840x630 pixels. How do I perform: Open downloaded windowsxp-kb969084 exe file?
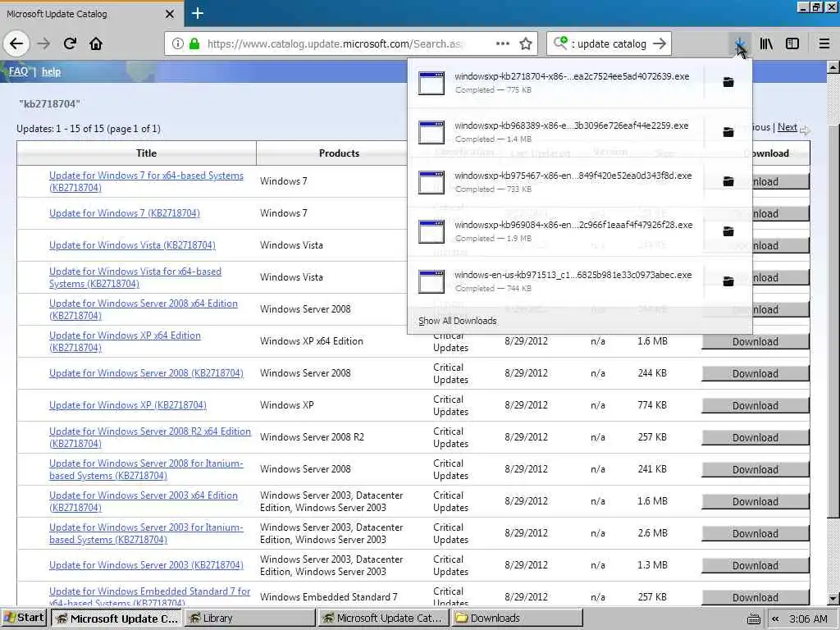click(x=556, y=231)
